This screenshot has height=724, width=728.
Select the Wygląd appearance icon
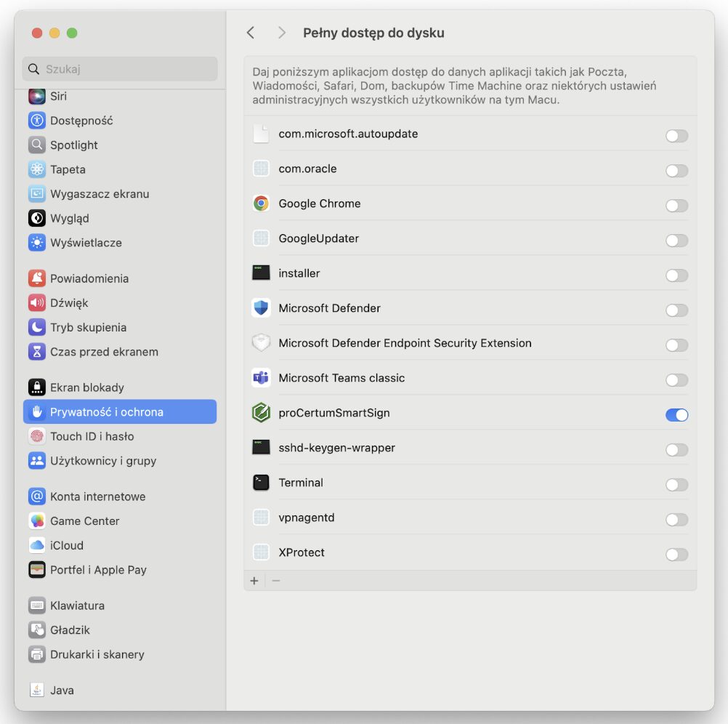point(37,218)
